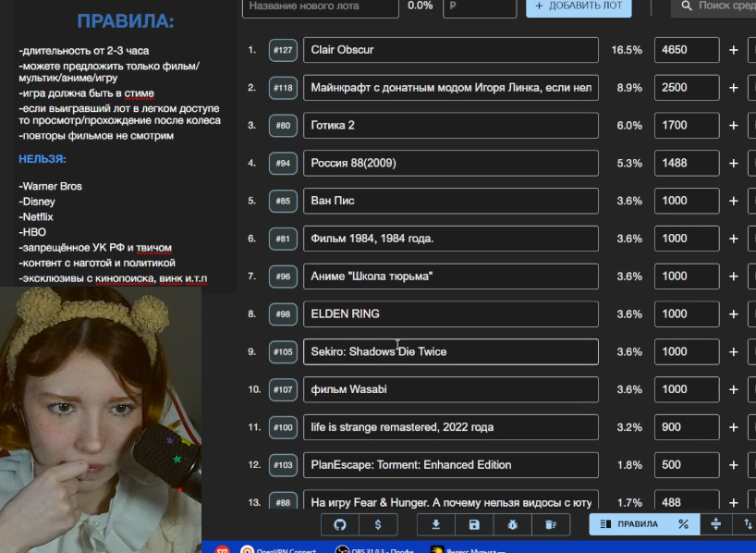Click plus icon for PlanEscape: Torment lot
This screenshot has width=756, height=553.
tap(733, 465)
